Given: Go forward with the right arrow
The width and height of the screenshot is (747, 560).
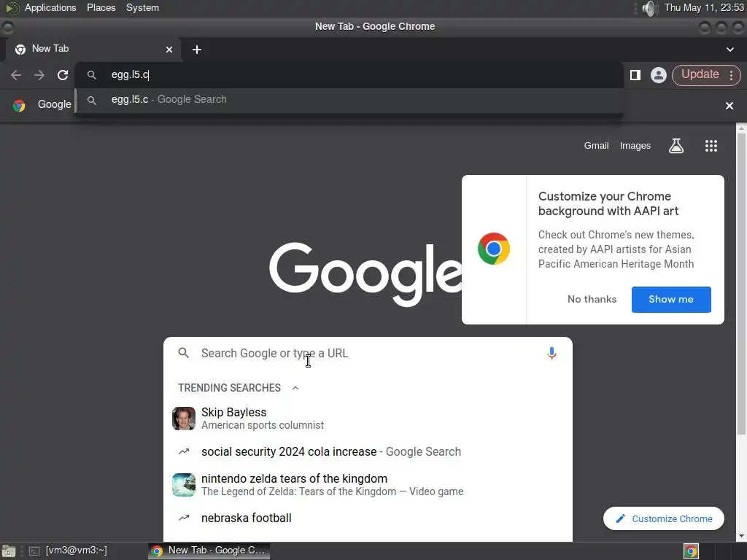Looking at the screenshot, I should click(39, 75).
